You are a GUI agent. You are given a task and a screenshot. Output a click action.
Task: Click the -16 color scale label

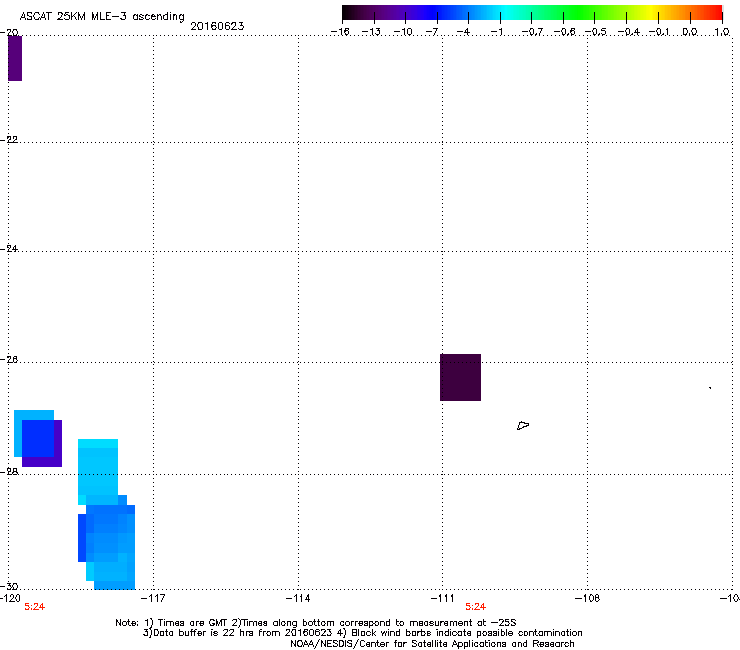click(340, 32)
